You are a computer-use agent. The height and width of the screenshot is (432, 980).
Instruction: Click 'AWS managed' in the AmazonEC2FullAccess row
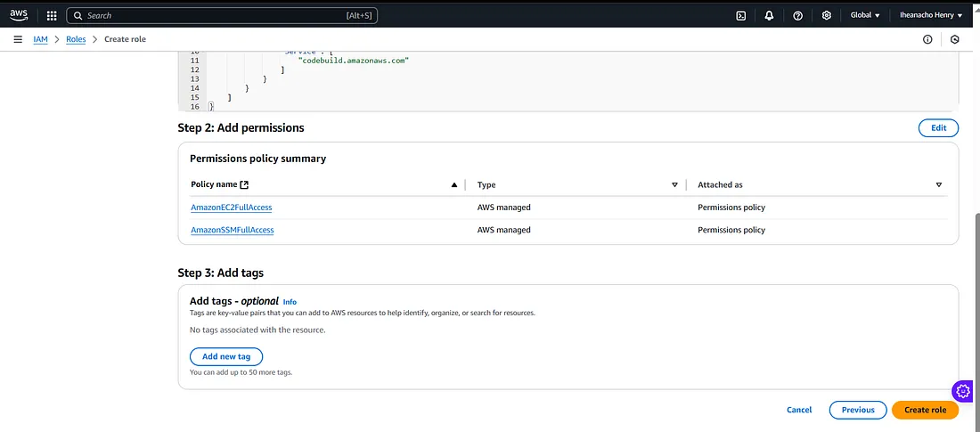pos(503,208)
